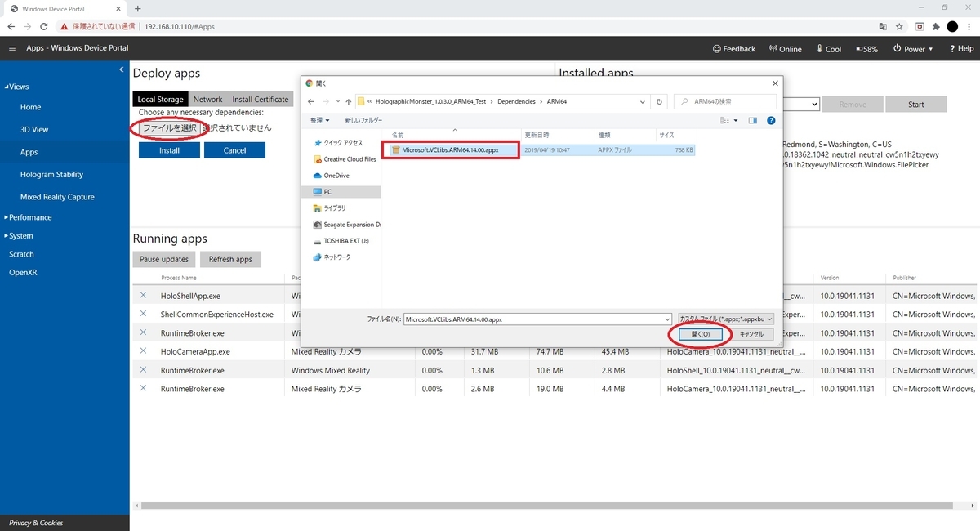The image size is (980, 531).
Task: Open Hologram Stability page
Action: point(51,174)
